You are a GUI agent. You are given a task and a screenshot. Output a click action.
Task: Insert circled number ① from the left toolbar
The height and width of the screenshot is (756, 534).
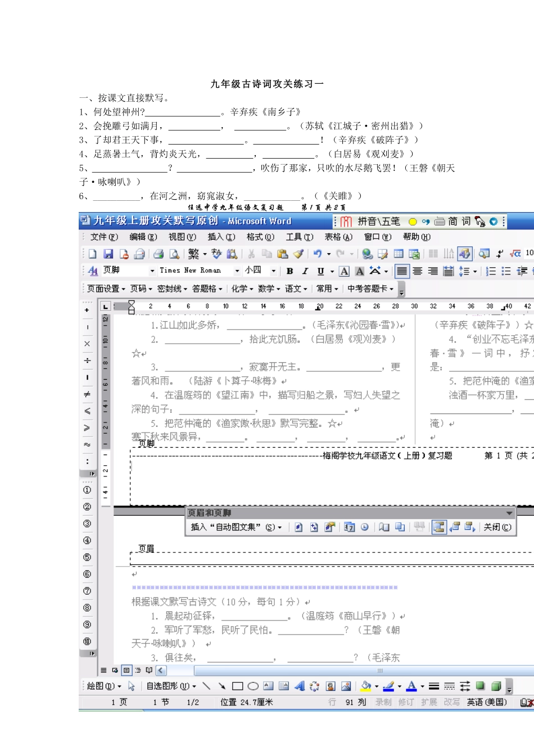tap(87, 490)
